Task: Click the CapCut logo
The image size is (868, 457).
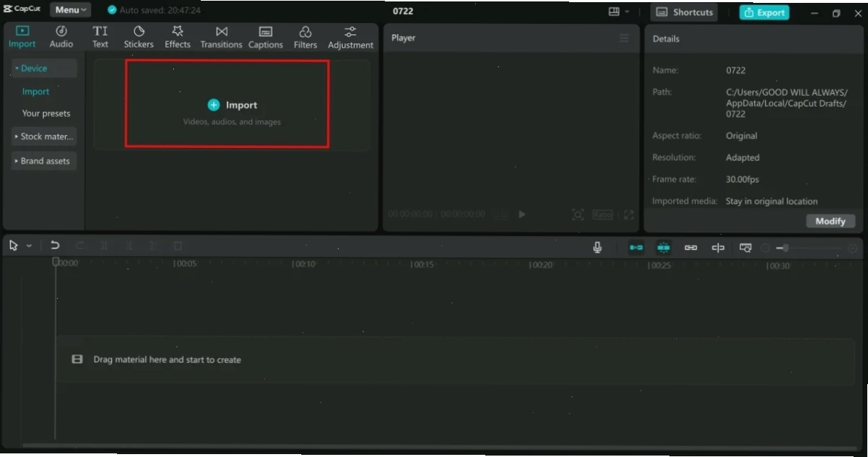Action: 22,9
